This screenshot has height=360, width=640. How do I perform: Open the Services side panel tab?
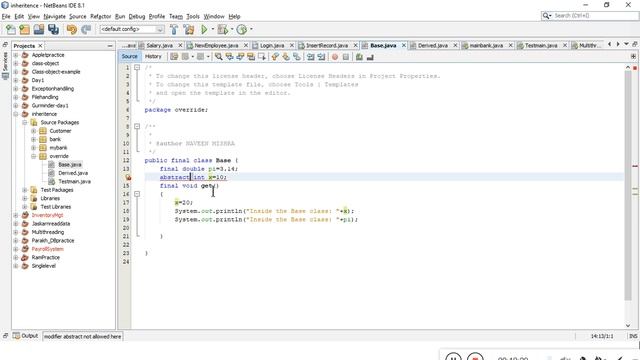coord(5,65)
